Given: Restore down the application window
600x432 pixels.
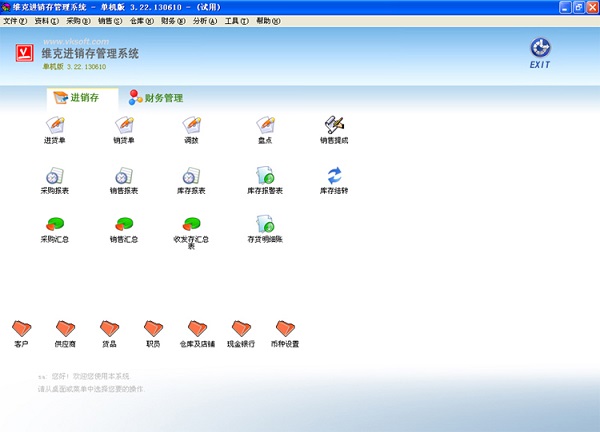Looking at the screenshot, I should click(x=579, y=7).
